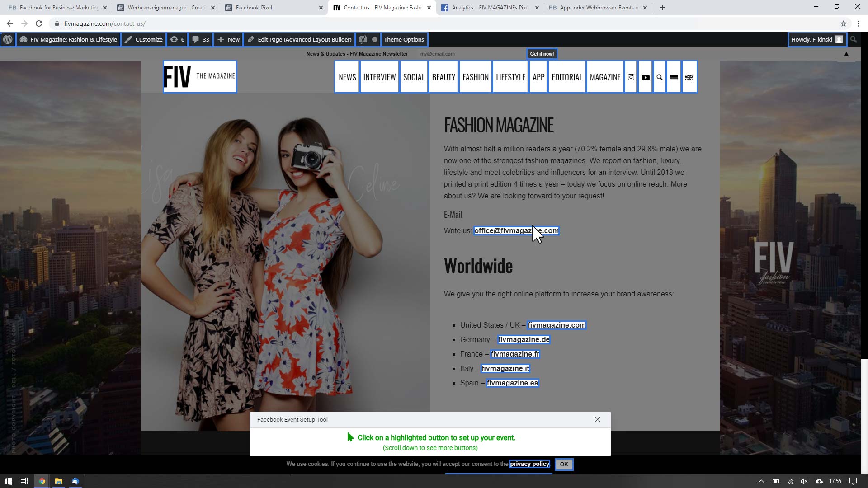
Task: Switch to Werbeanzeigenmanager tab
Action: coord(165,8)
